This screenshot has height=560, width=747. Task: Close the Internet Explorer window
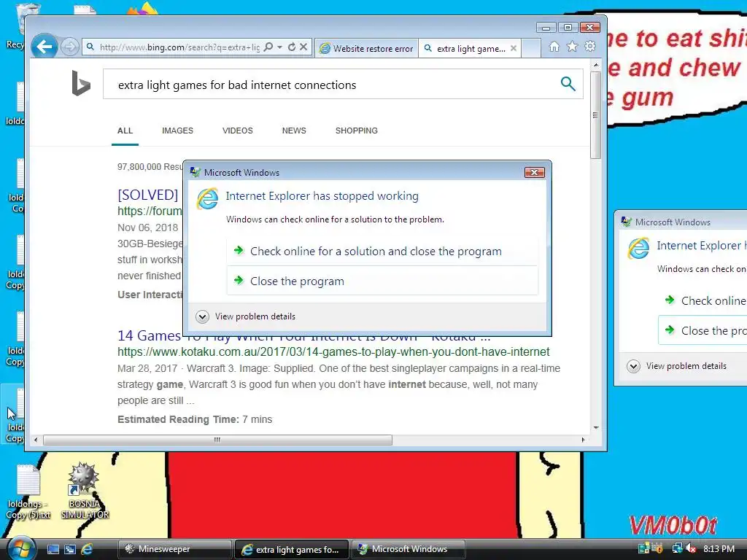589,28
